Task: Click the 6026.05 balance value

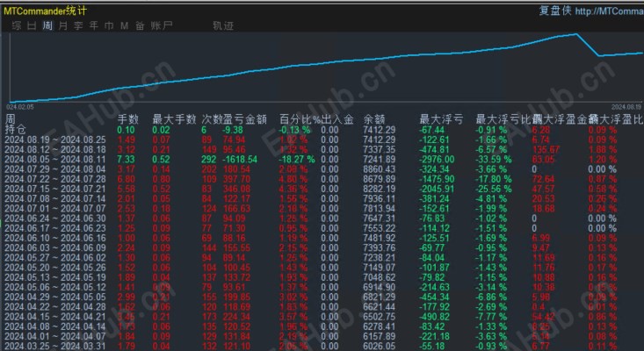Action: point(380,347)
